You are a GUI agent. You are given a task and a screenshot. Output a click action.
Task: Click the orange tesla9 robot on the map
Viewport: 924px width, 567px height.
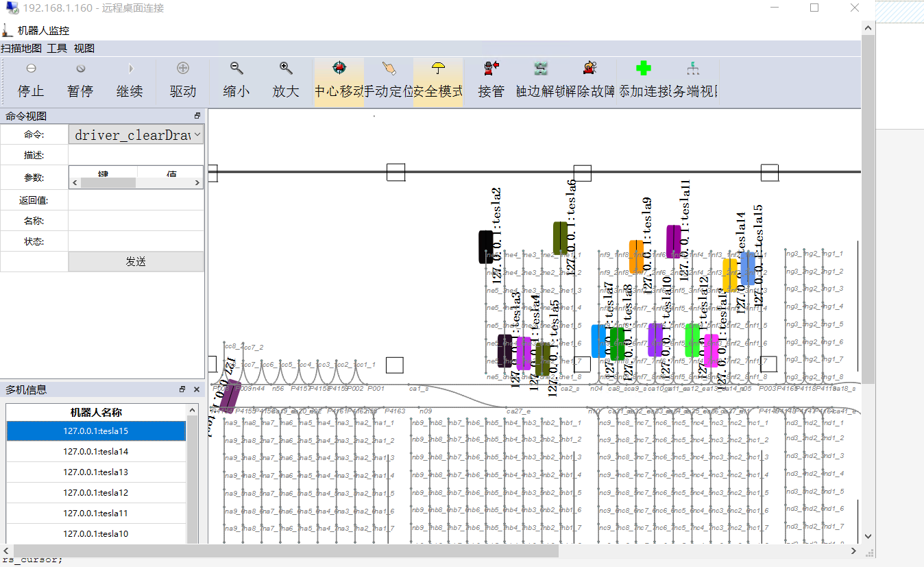coord(636,257)
